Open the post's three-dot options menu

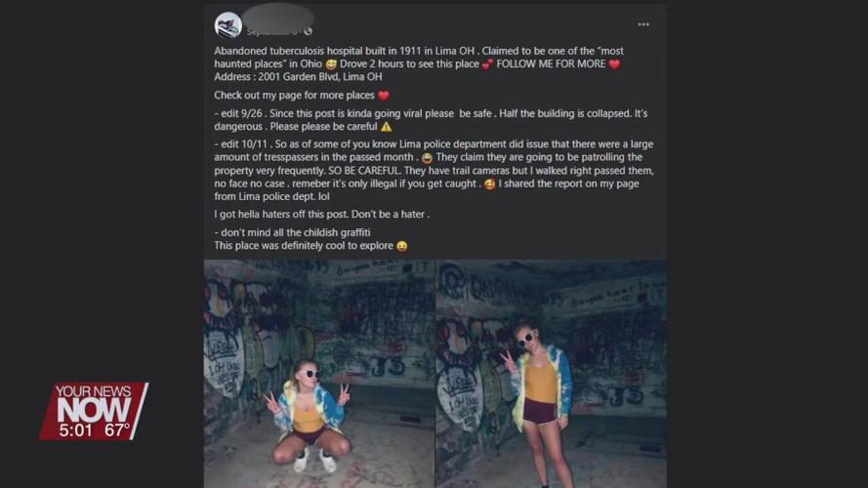tap(643, 24)
